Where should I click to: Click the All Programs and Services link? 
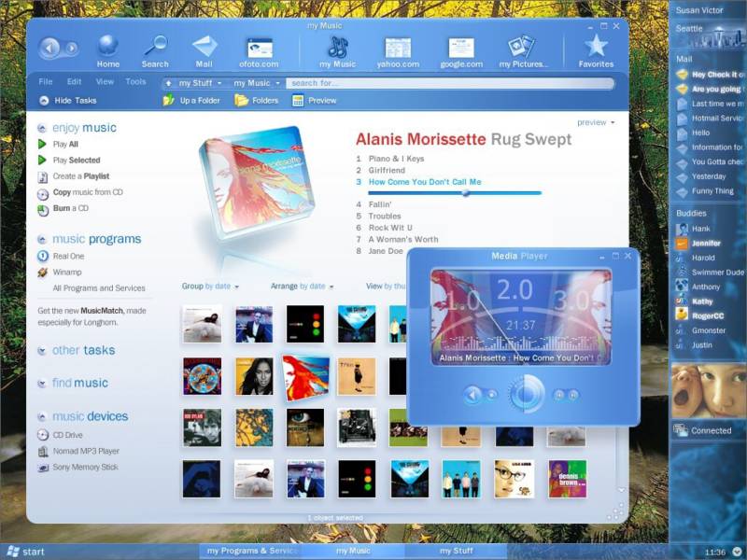click(99, 288)
